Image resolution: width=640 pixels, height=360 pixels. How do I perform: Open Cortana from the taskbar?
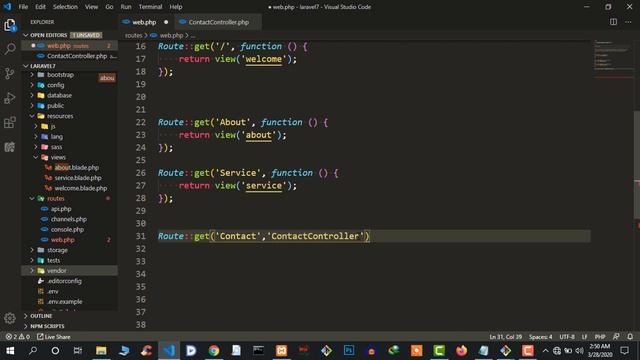coord(55,351)
